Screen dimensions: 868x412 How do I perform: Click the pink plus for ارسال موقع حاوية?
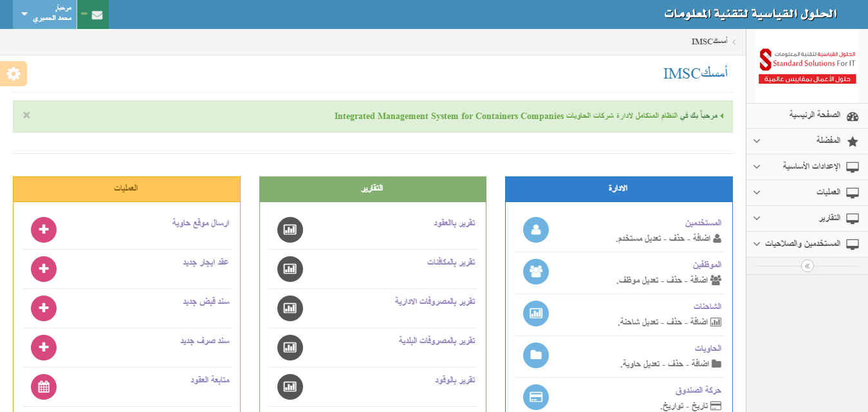pyautogui.click(x=44, y=230)
